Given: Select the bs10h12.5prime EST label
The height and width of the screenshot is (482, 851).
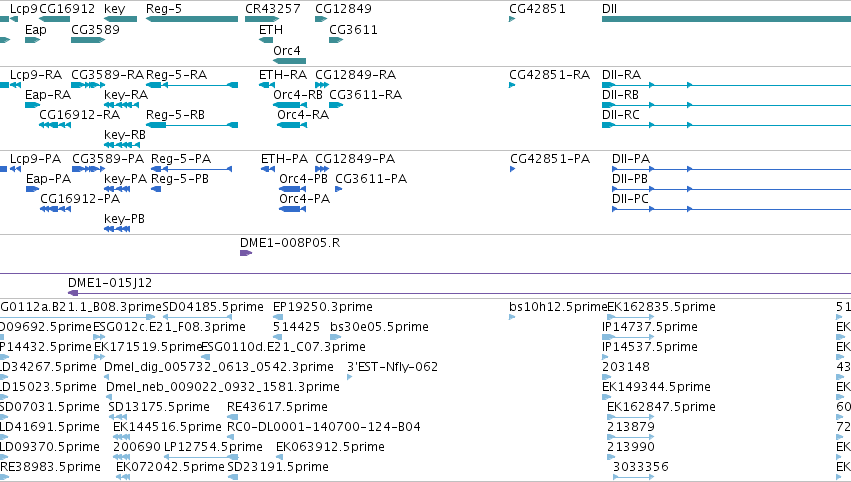Looking at the screenshot, I should click(x=557, y=307).
